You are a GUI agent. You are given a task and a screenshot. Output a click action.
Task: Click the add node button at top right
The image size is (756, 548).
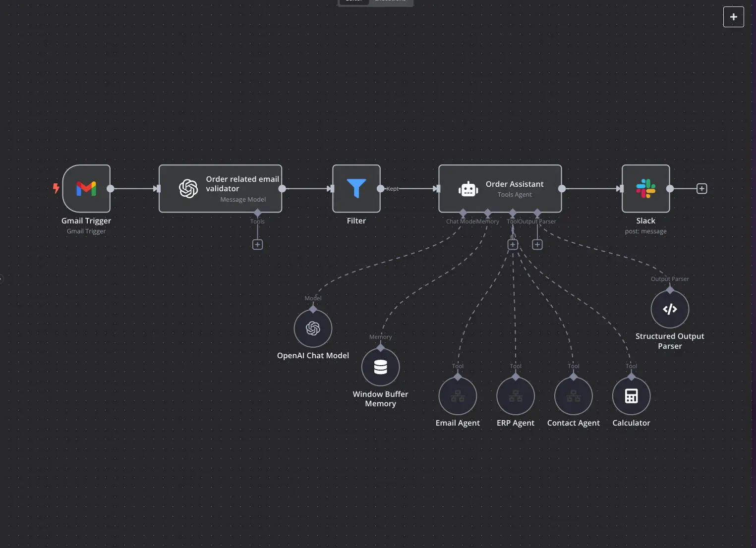pos(733,17)
